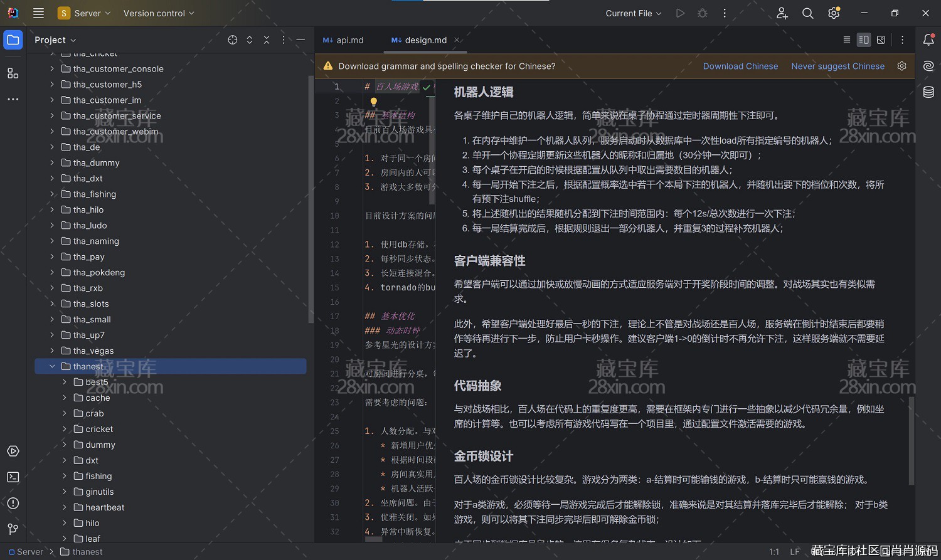Open Project view selector dropdown

pyautogui.click(x=55, y=40)
